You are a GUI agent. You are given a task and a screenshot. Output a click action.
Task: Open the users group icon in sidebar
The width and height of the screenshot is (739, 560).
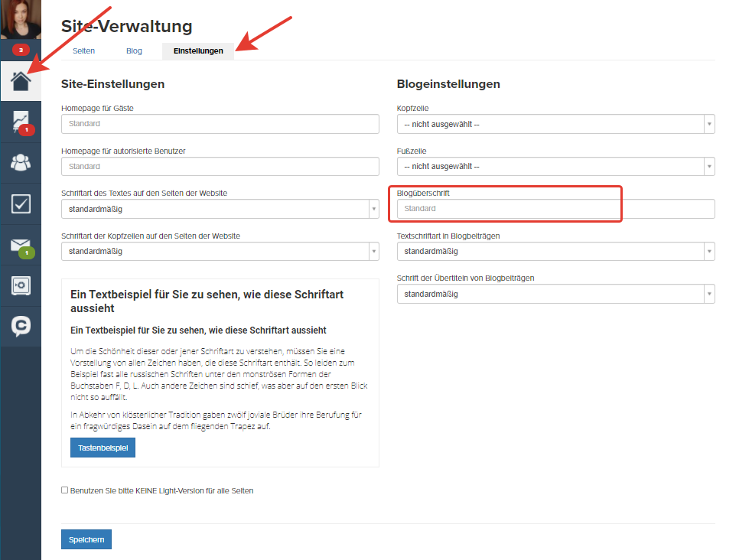pyautogui.click(x=21, y=163)
